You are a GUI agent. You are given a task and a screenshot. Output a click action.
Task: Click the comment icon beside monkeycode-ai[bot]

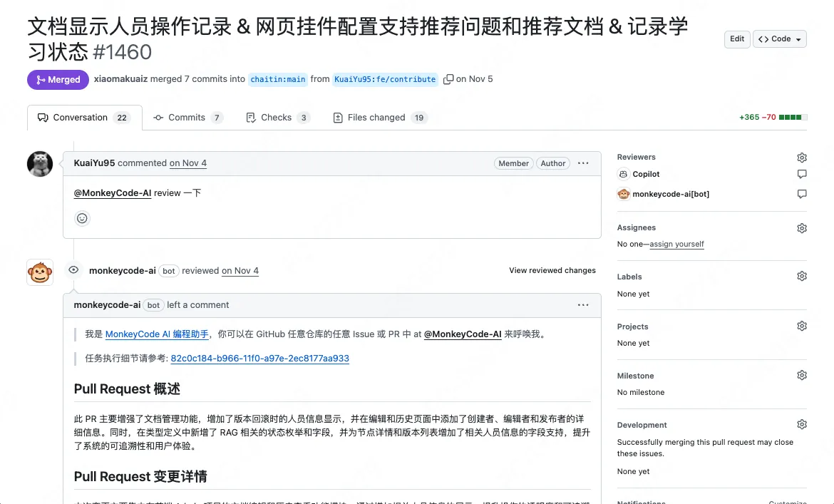[x=801, y=194]
